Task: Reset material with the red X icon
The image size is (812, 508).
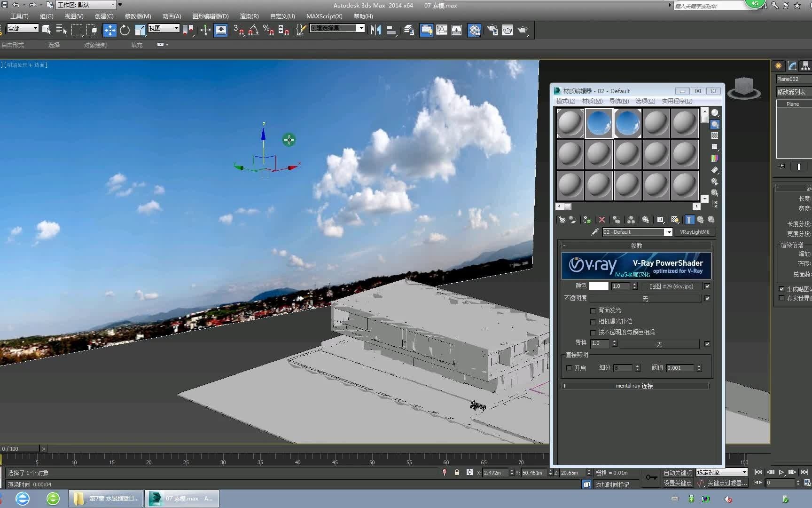Action: pyautogui.click(x=602, y=220)
